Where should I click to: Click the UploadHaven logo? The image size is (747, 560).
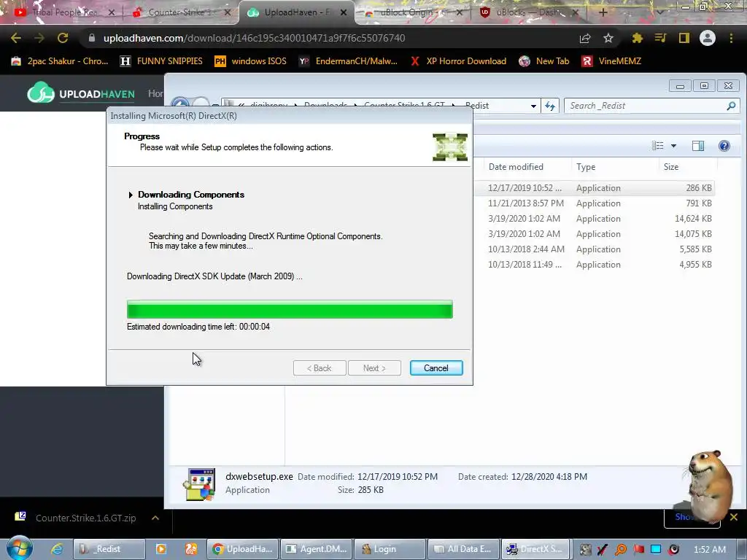click(81, 93)
